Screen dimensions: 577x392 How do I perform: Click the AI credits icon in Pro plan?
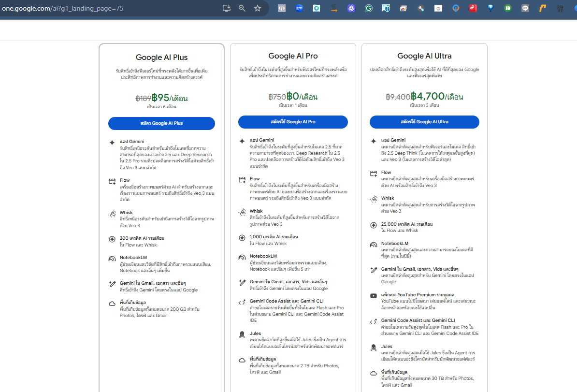(x=242, y=237)
